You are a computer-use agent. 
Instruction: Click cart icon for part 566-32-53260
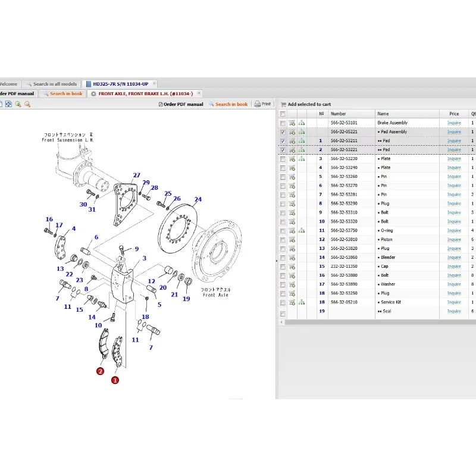(292, 177)
